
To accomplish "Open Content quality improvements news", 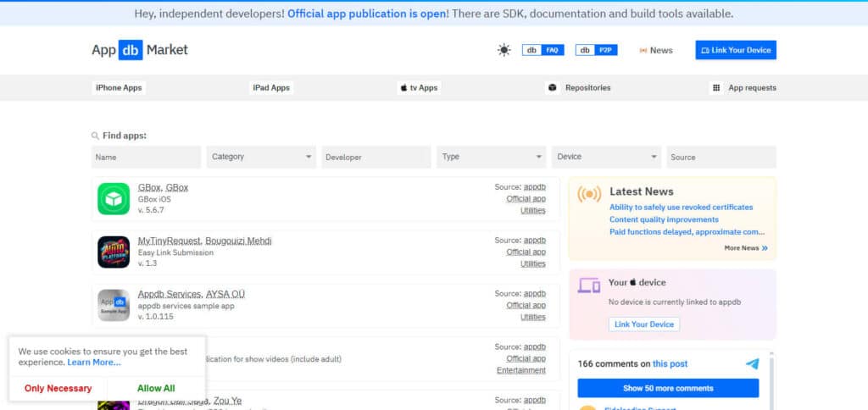I will (664, 219).
